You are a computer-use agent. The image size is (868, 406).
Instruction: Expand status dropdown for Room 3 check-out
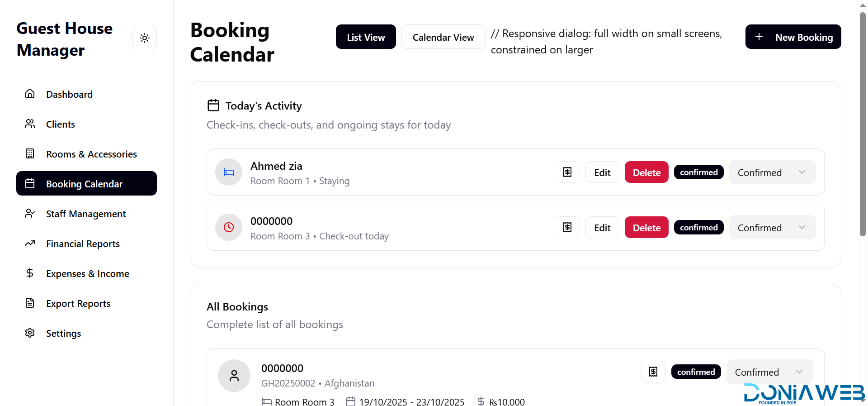click(772, 228)
